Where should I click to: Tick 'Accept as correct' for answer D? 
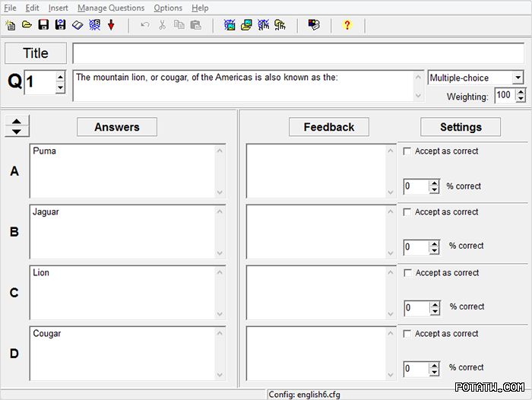[407, 334]
